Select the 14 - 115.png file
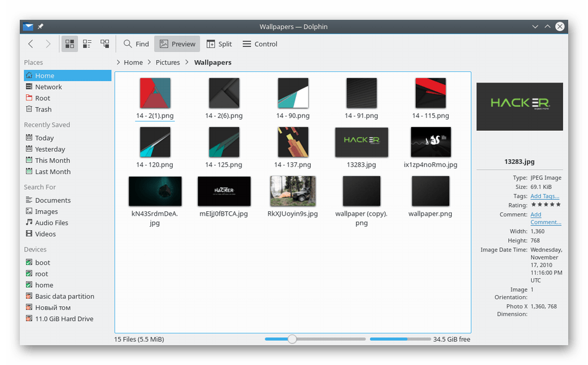Viewport: 588px width, 365px height. point(431,99)
